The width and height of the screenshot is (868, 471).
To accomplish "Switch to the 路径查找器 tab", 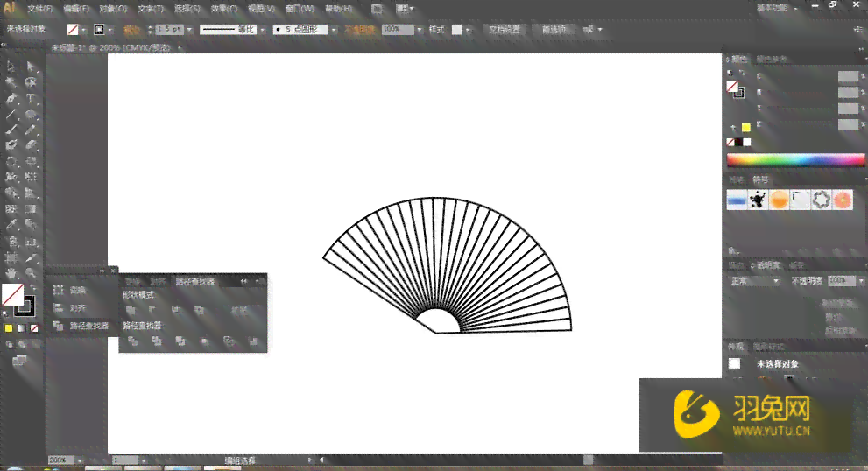I will click(194, 282).
